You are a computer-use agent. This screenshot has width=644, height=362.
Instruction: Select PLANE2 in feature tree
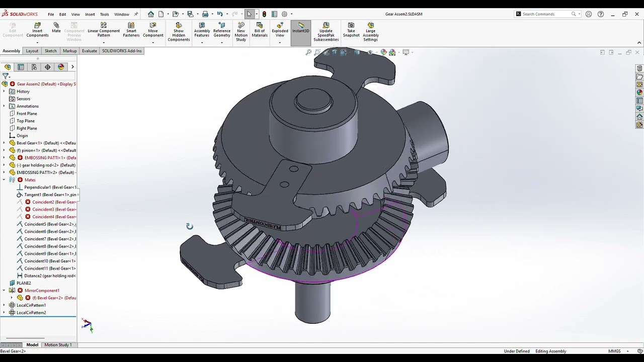coord(20,283)
